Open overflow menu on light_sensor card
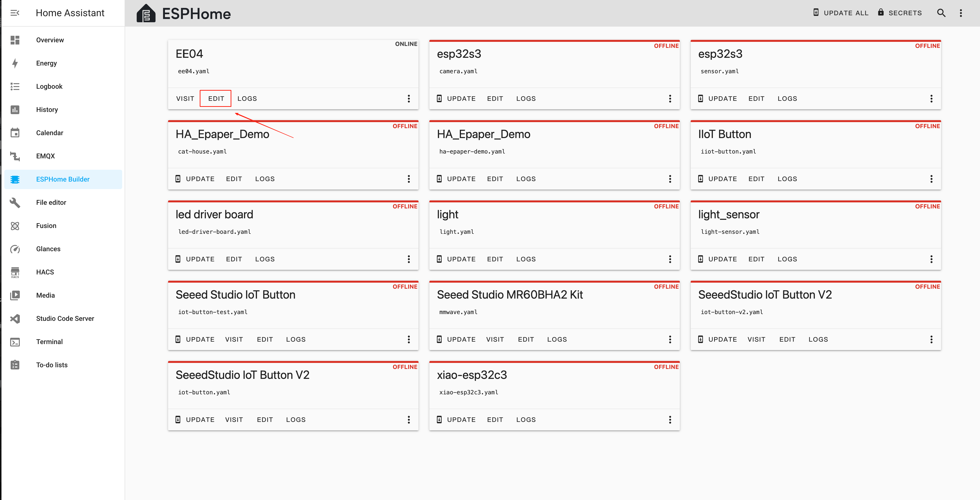The image size is (980, 500). 931,259
